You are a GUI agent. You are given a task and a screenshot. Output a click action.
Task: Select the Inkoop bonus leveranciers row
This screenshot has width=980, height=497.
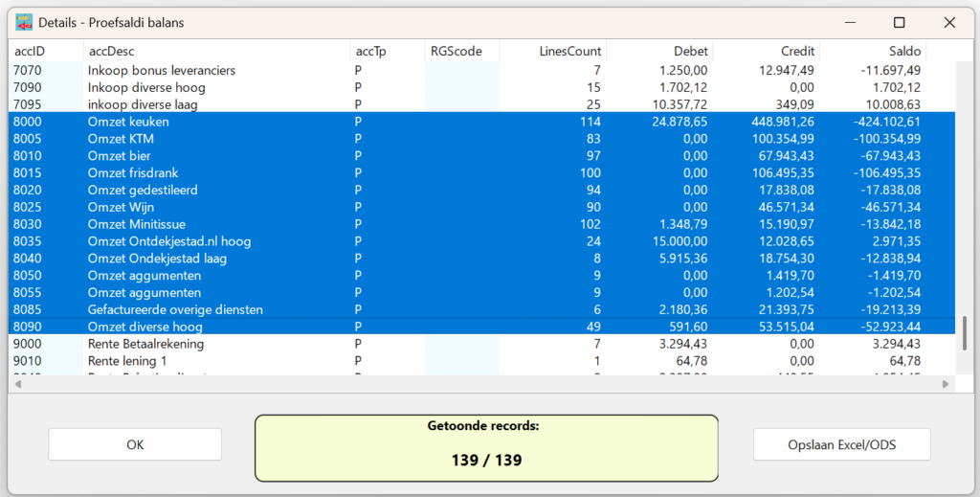[161, 70]
